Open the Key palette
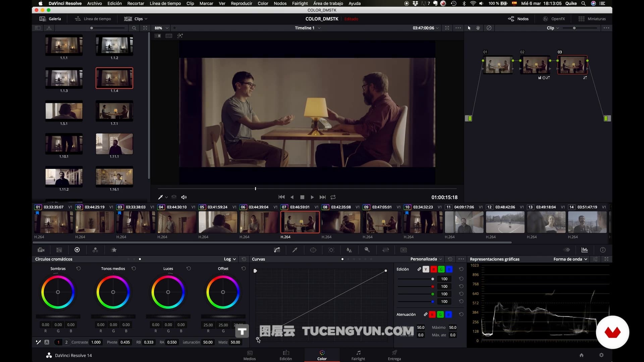 (367, 250)
